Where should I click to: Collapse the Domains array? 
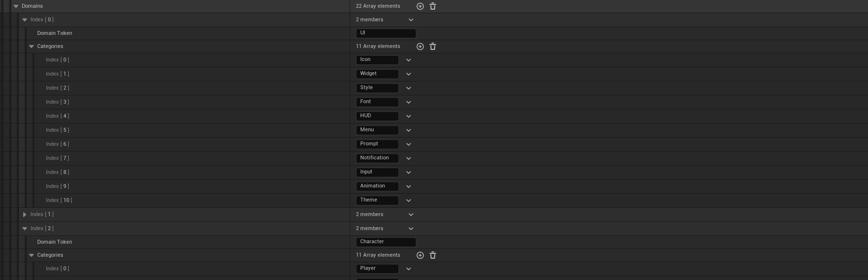(x=16, y=6)
